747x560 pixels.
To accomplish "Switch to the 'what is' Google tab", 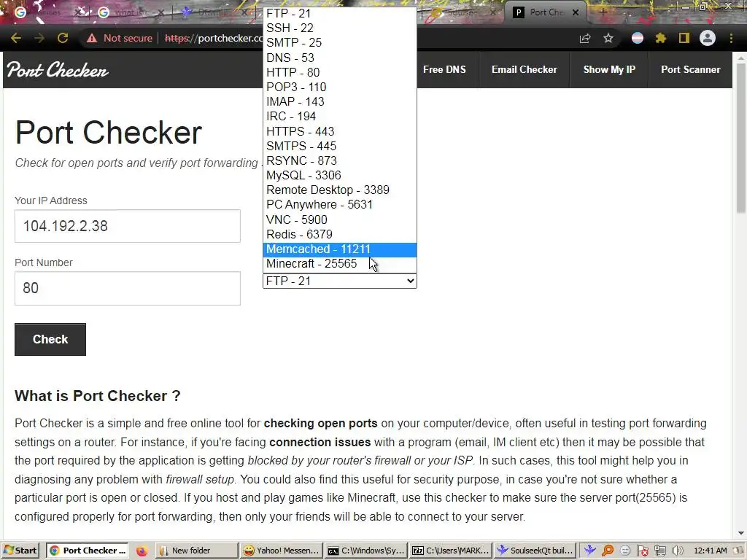I will point(130,13).
